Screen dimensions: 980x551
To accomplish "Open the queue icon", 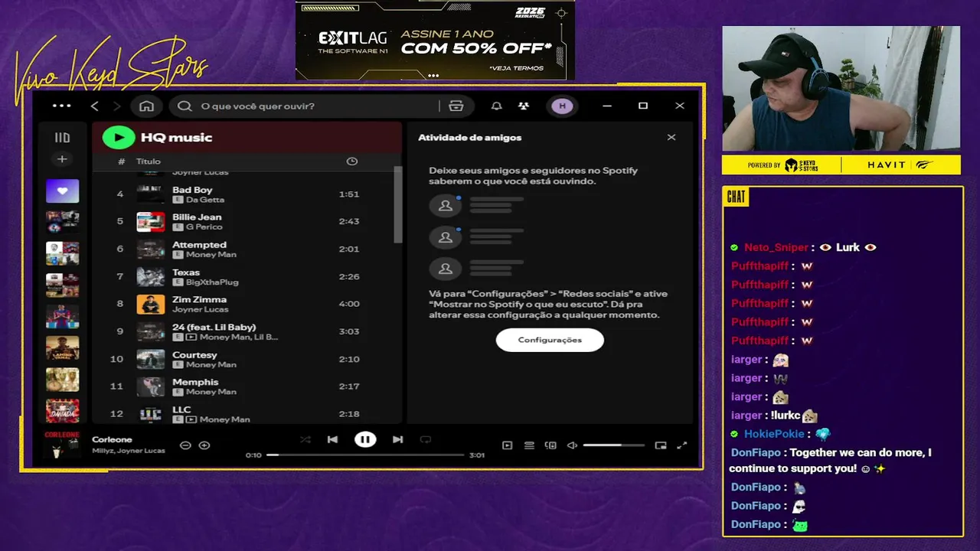I will pyautogui.click(x=529, y=445).
